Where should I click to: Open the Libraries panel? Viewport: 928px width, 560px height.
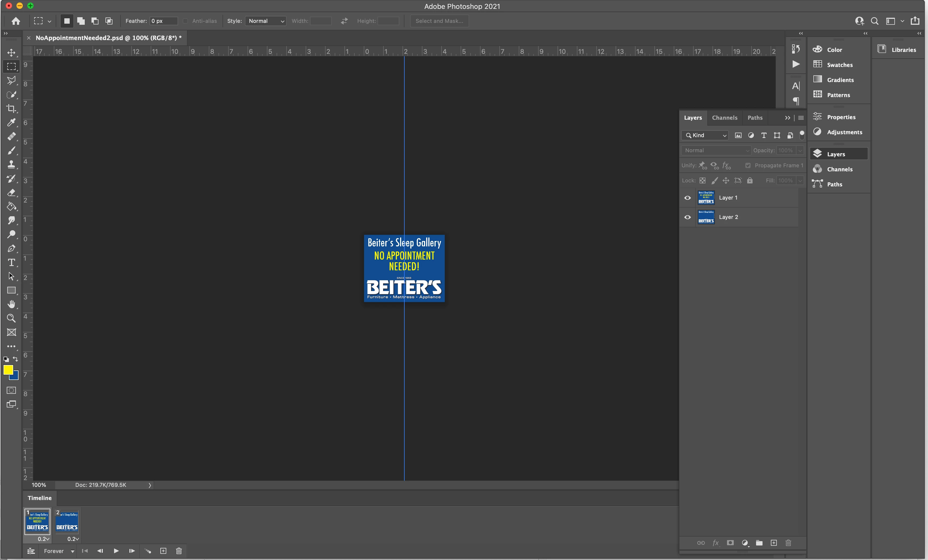903,50
